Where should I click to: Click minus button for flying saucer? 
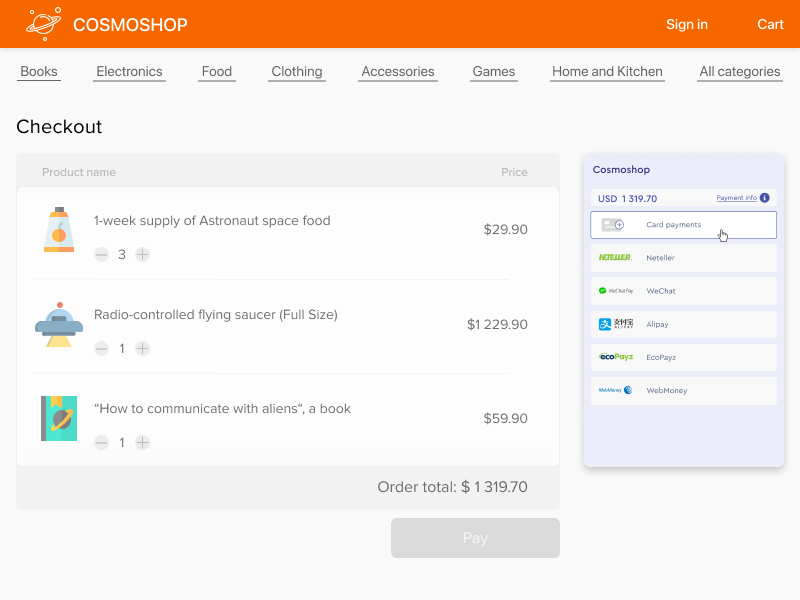point(101,349)
